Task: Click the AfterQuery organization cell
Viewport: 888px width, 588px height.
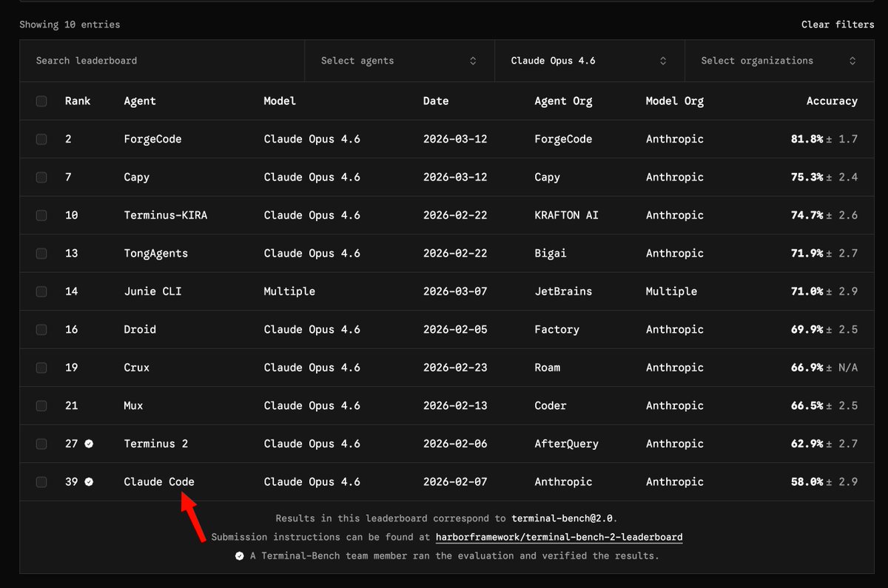Action: click(x=567, y=444)
